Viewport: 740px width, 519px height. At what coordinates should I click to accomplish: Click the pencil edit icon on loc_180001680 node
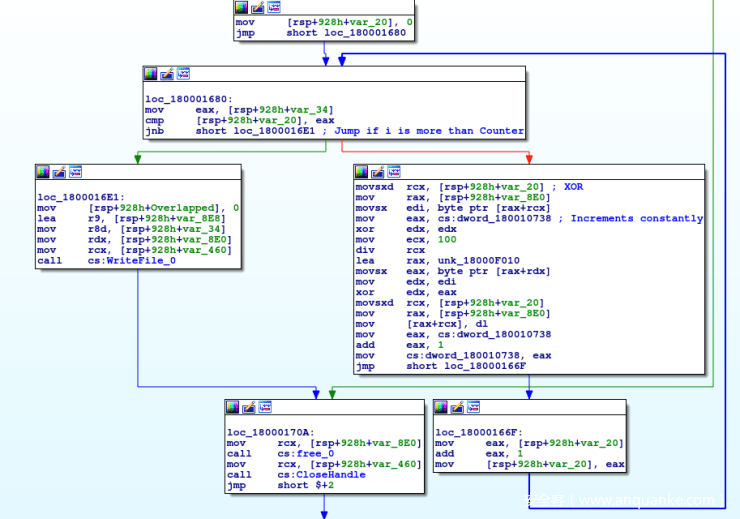pyautogui.click(x=167, y=74)
